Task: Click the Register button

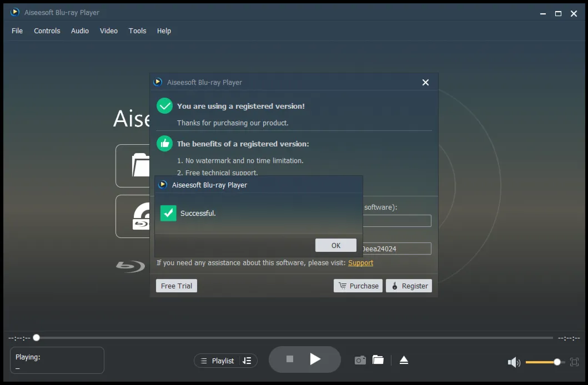Action: point(409,286)
